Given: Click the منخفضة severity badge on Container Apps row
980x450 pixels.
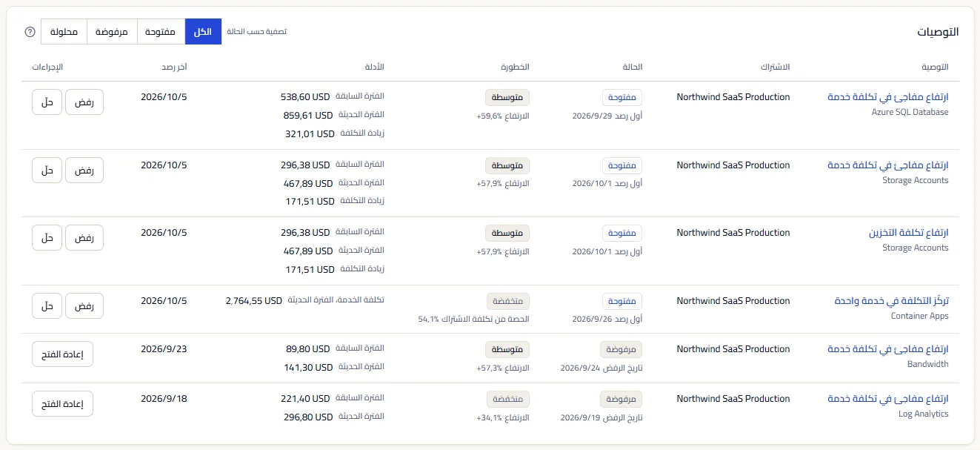Looking at the screenshot, I should (508, 301).
